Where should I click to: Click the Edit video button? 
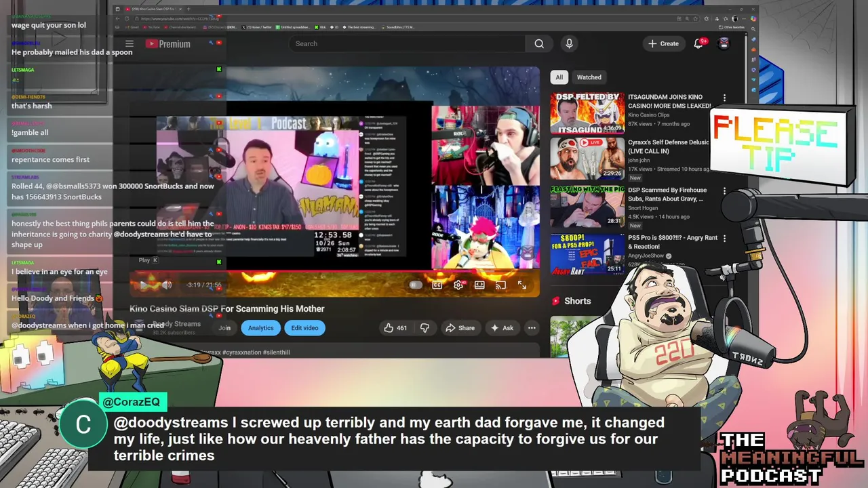pos(304,328)
